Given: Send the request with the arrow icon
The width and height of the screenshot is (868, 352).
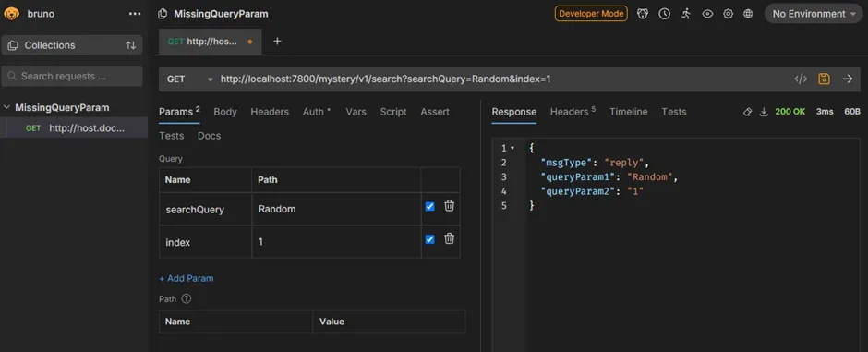Looking at the screenshot, I should (847, 79).
